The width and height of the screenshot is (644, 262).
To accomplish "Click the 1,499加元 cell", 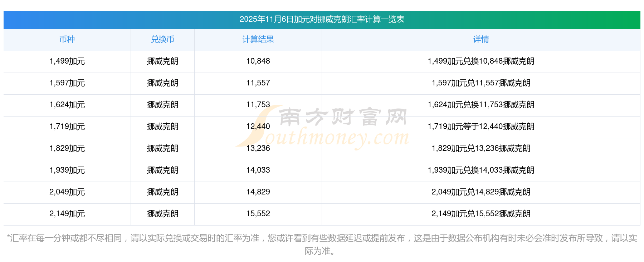I will 67,61.
